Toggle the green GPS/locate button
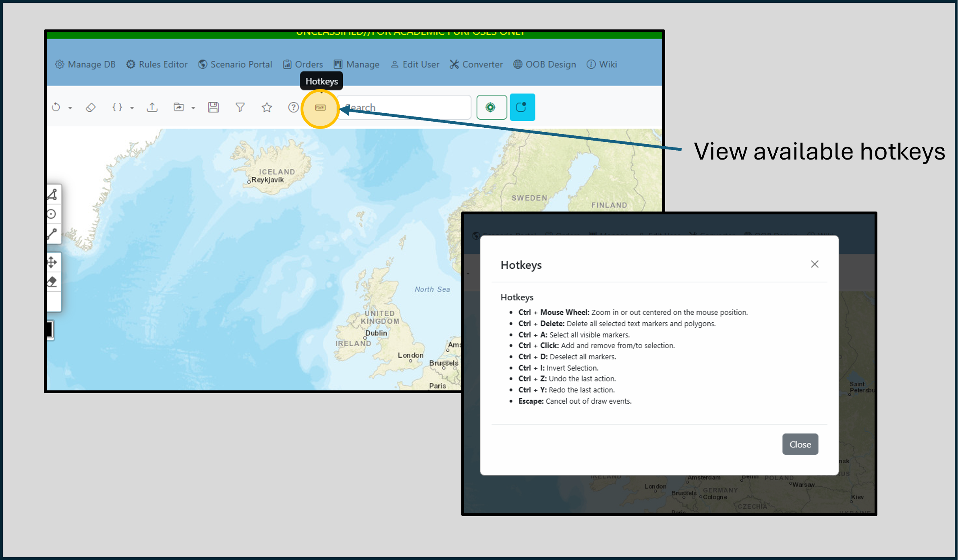 point(492,107)
